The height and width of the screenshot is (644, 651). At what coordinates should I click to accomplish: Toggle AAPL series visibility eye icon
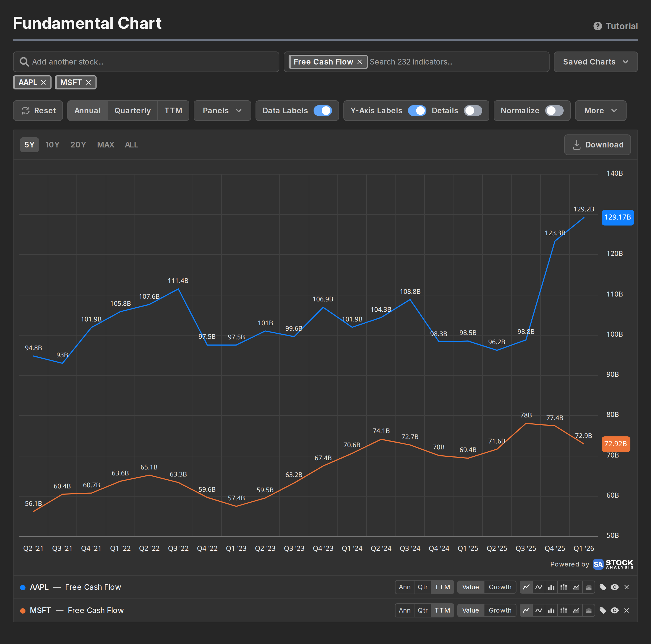(x=615, y=587)
